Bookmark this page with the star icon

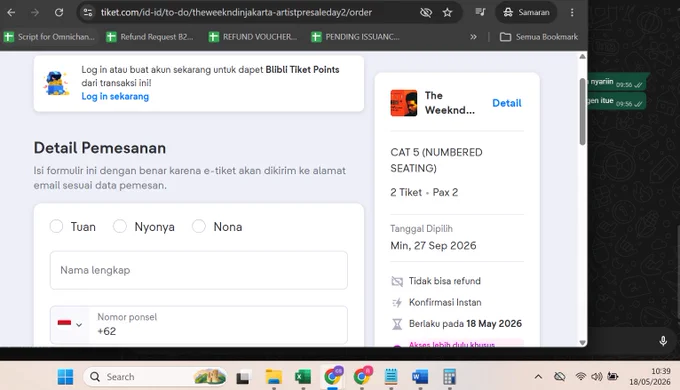pyautogui.click(x=447, y=13)
